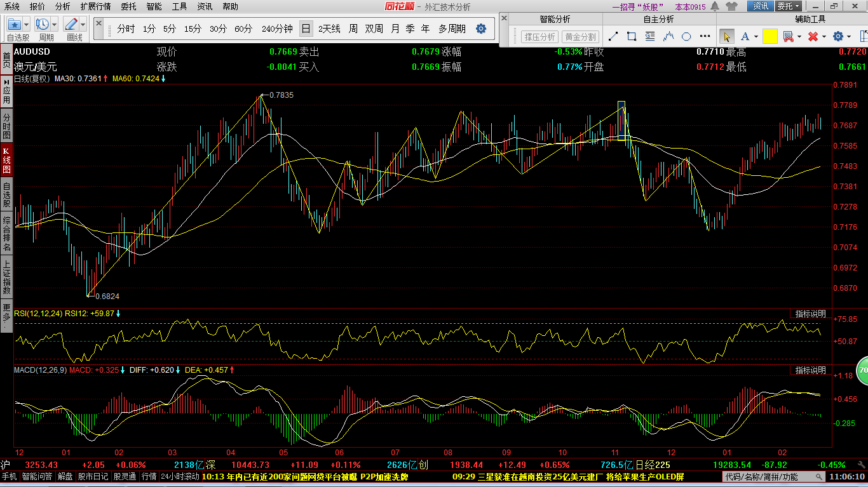The image size is (868, 487).
Task: Open the 扩展行情 menu
Action: tap(95, 6)
